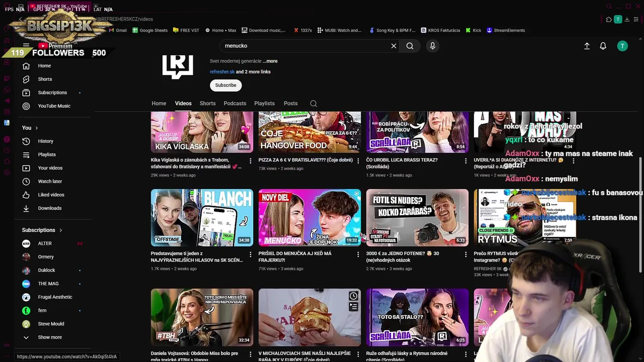Subscribe to the Refresher channel

pos(225,85)
